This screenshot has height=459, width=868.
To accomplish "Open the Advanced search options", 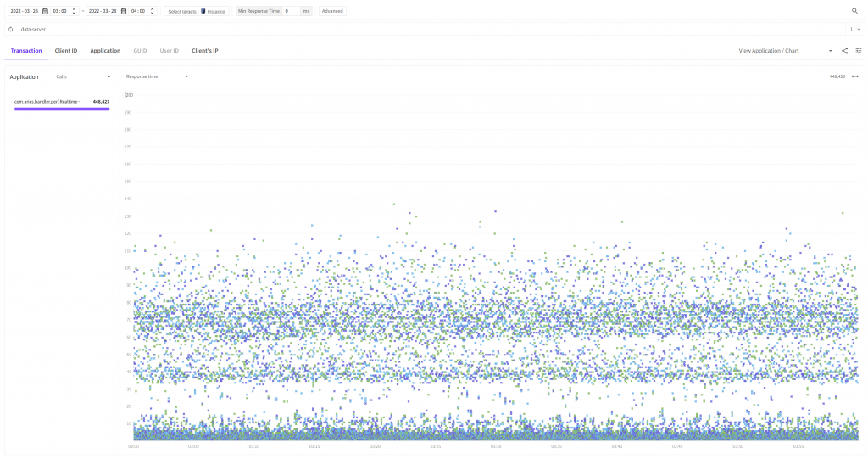I will coord(332,11).
